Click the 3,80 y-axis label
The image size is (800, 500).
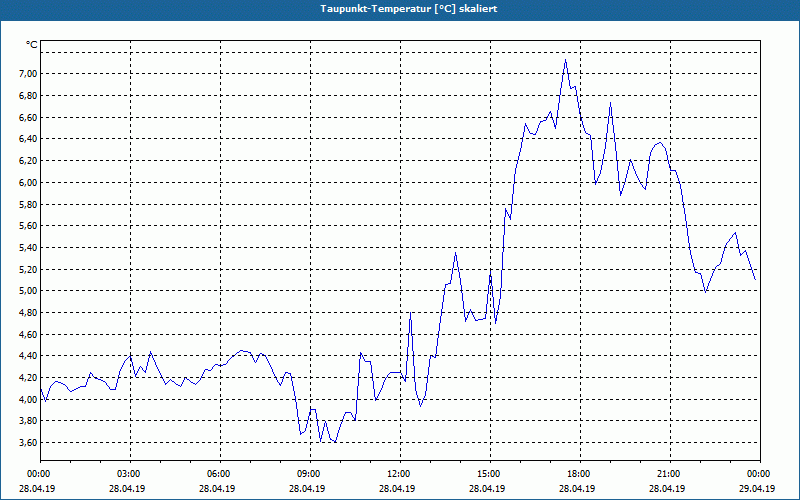click(x=29, y=421)
